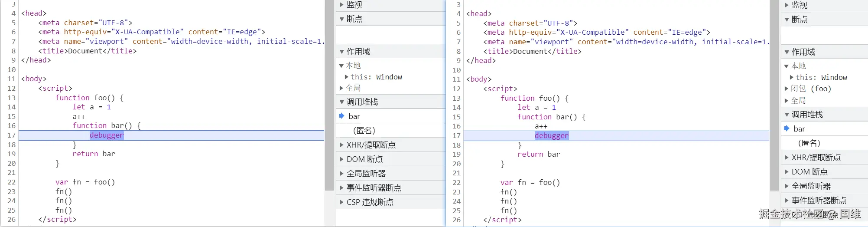Select (匿名) frame in right call stack
This screenshot has width=868, height=227.
[x=824, y=143]
